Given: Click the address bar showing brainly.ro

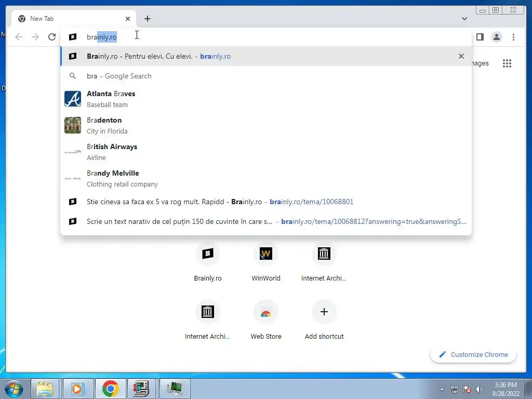Looking at the screenshot, I should pyautogui.click(x=266, y=37).
